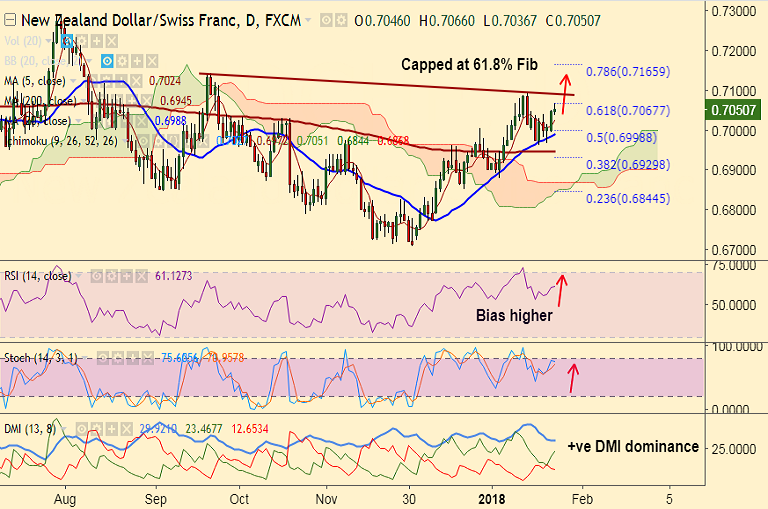Open Ichimoku indicator settings gear
The image size is (768, 509).
click(158, 141)
